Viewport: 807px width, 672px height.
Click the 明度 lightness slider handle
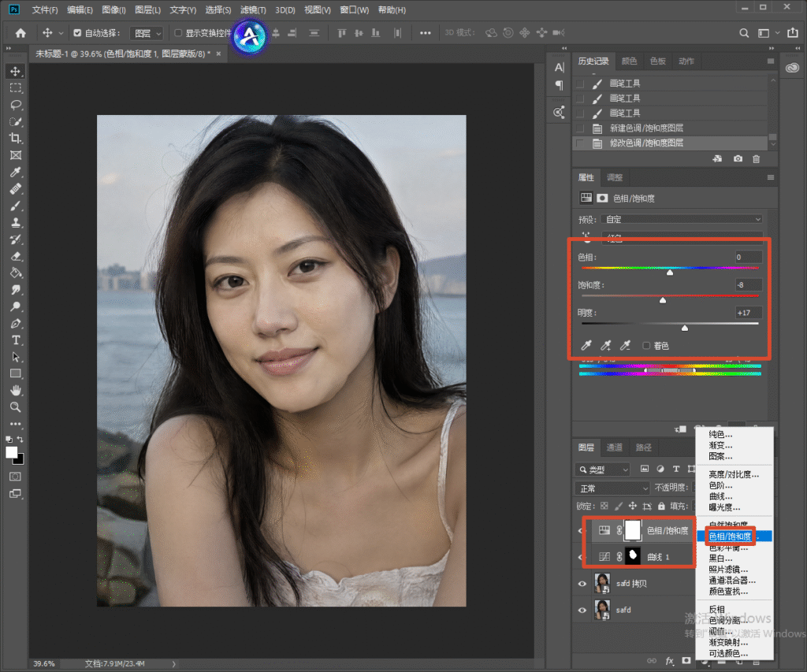685,329
